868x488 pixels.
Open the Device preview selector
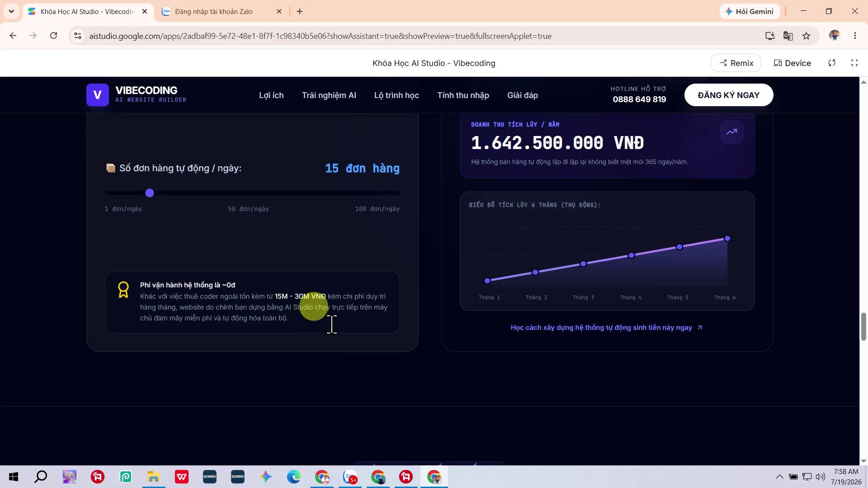[792, 63]
